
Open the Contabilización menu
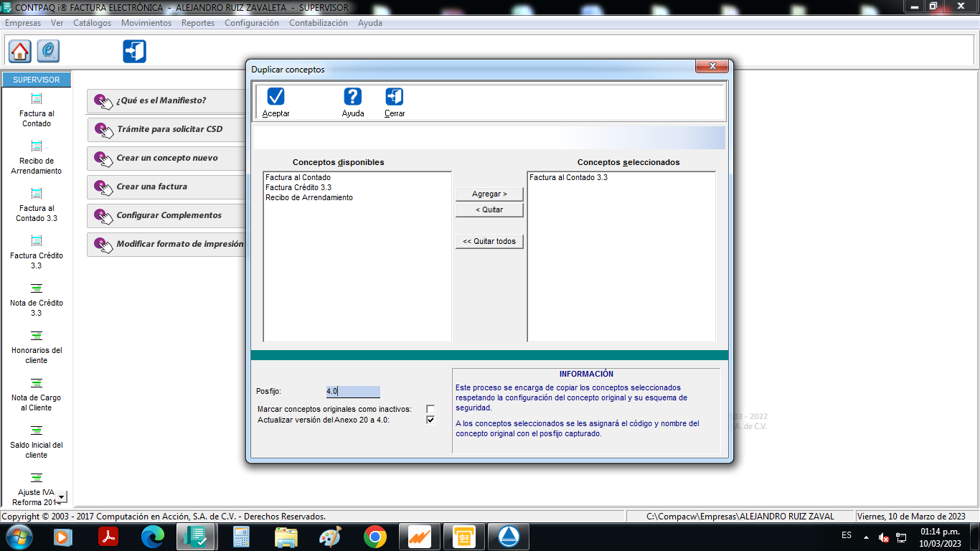pos(319,23)
